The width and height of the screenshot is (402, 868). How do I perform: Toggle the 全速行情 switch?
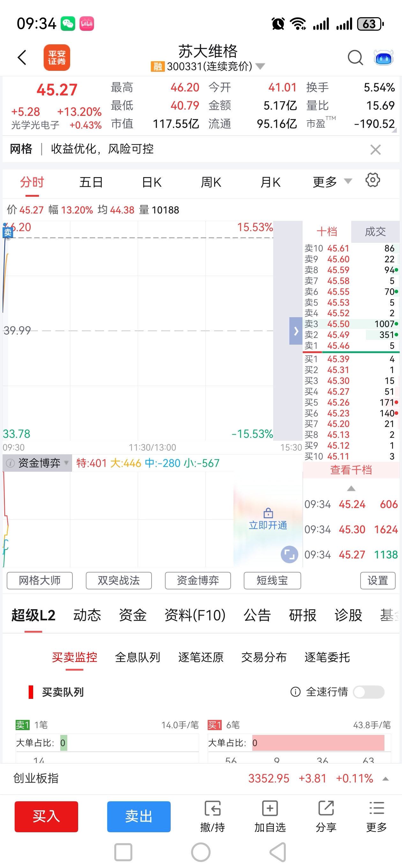pos(368,692)
